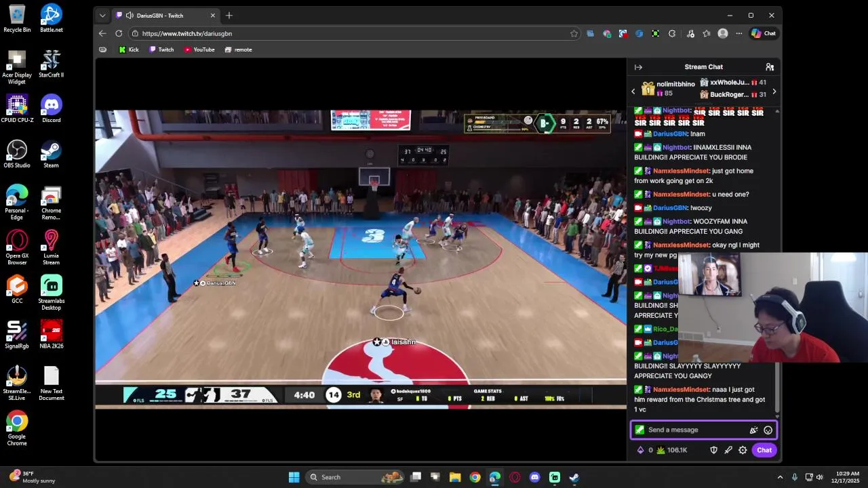
Task: Click the taskbar Search box
Action: tap(355, 477)
